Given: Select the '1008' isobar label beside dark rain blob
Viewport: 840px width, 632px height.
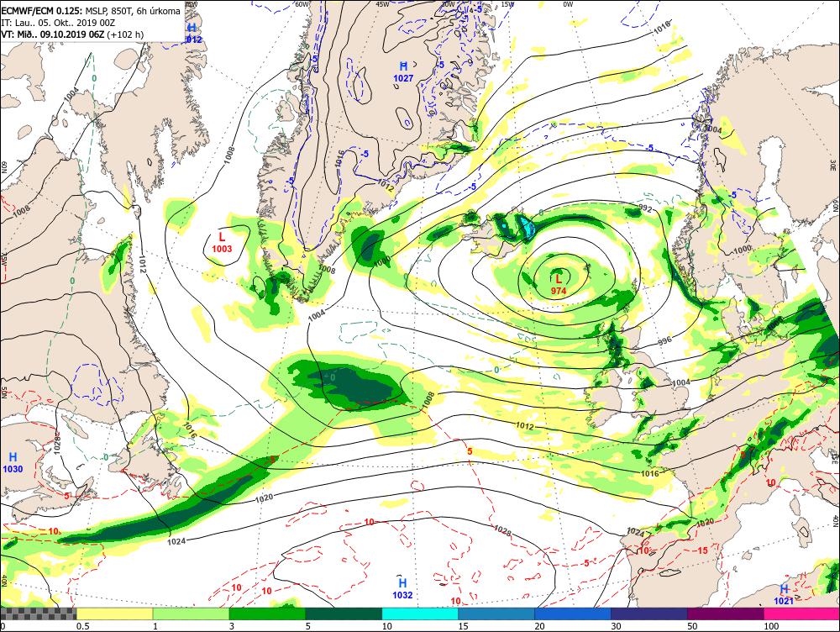Looking at the screenshot, I should 428,399.
